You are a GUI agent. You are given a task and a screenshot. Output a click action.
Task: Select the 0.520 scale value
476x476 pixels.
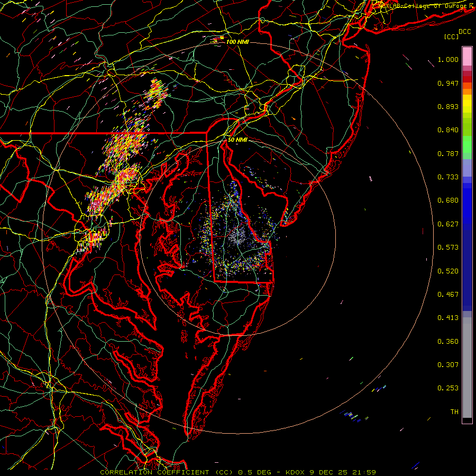[448, 271]
